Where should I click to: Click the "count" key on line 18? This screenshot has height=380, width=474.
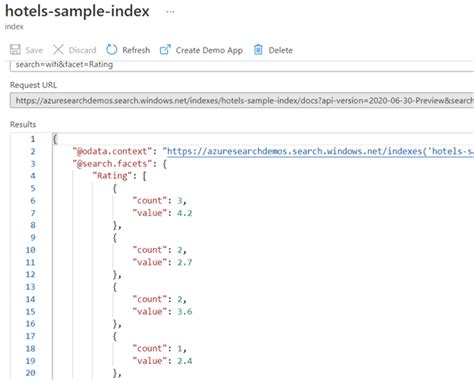tap(149, 349)
